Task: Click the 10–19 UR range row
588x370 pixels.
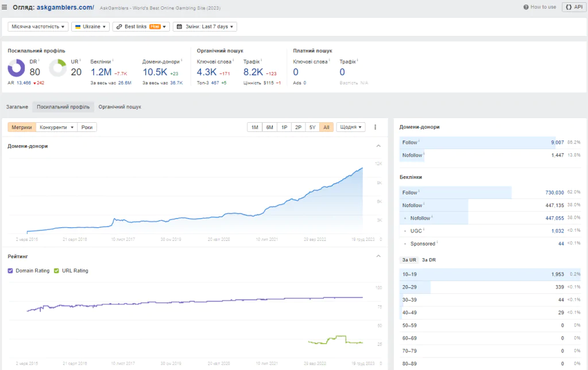Action: coord(490,274)
